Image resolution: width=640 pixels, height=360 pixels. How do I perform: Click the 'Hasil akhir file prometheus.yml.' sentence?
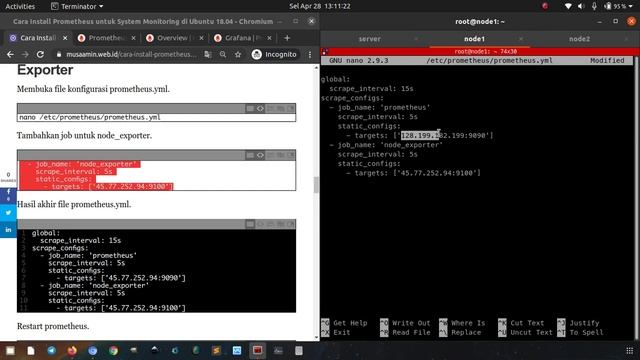[74, 204]
